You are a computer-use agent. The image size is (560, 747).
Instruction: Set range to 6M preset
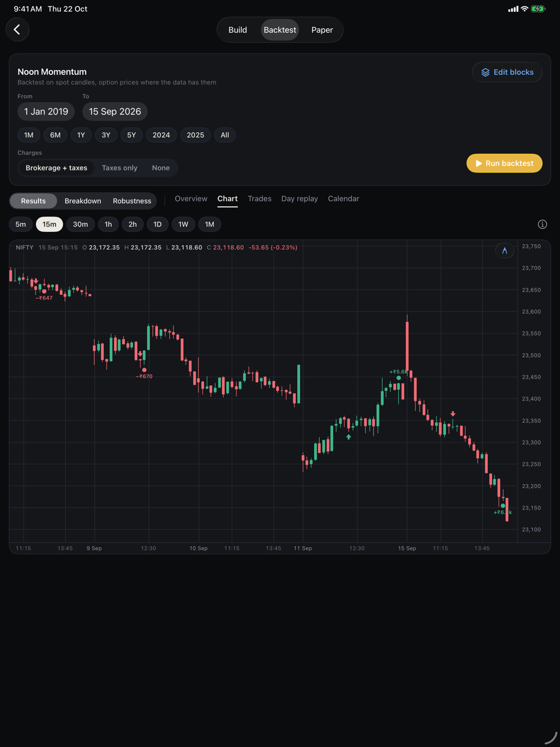(55, 135)
